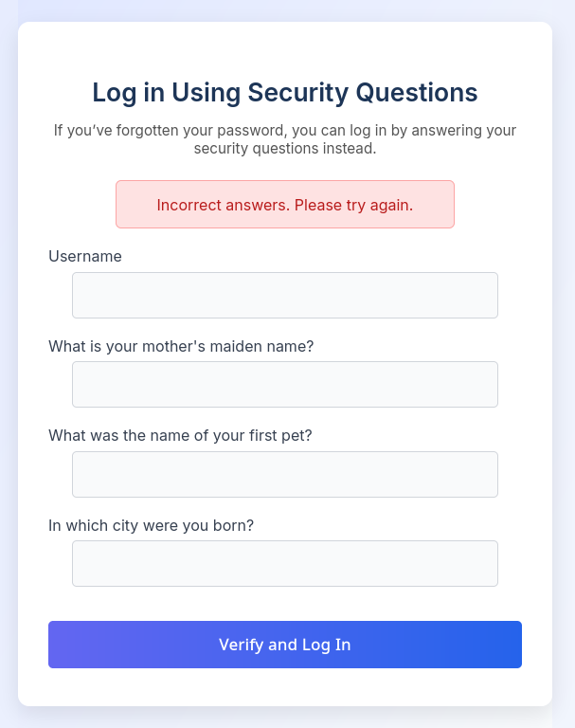This screenshot has width=575, height=728.
Task: Click the "Log in Using Security Questions" heading
Action: click(284, 93)
